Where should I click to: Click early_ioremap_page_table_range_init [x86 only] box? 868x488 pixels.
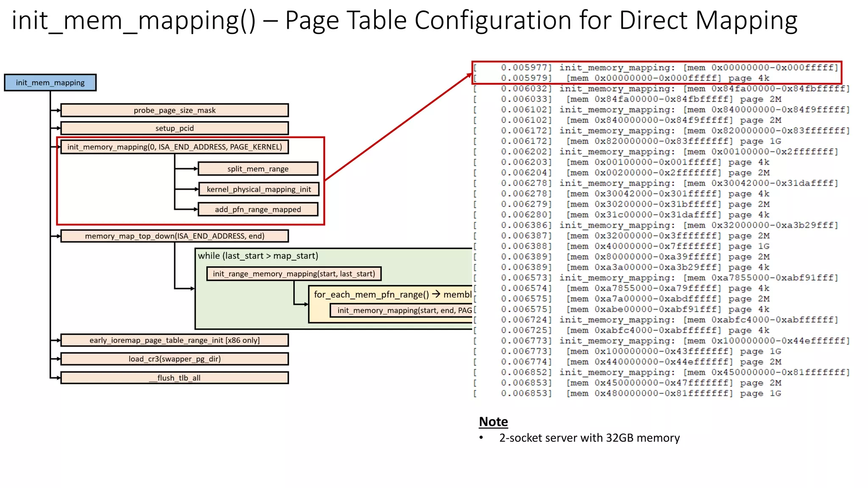[174, 340]
